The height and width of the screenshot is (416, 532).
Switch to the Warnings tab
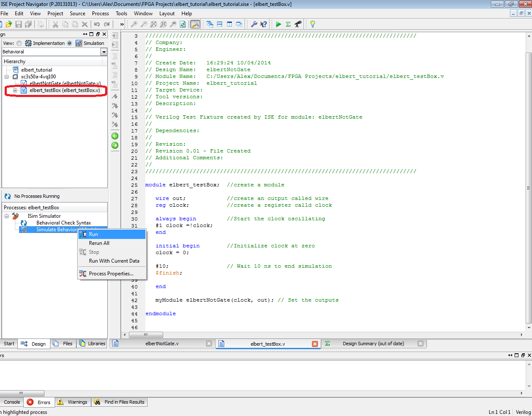click(72, 402)
